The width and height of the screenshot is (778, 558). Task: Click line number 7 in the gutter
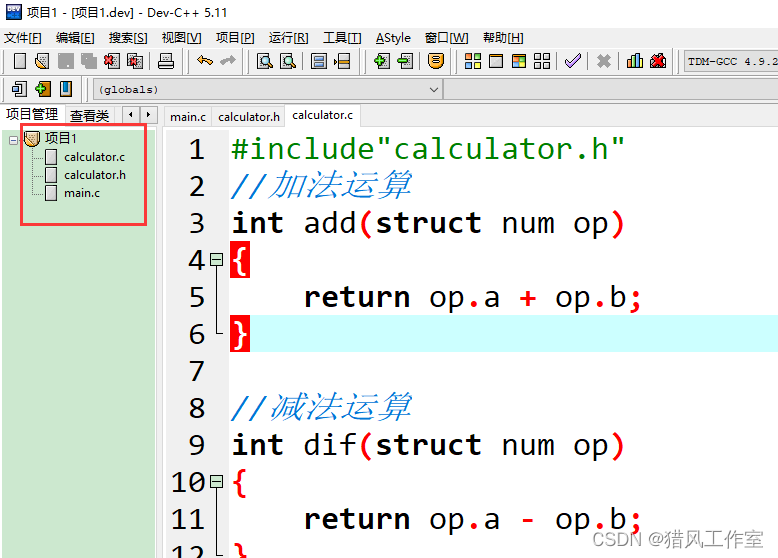click(x=196, y=371)
